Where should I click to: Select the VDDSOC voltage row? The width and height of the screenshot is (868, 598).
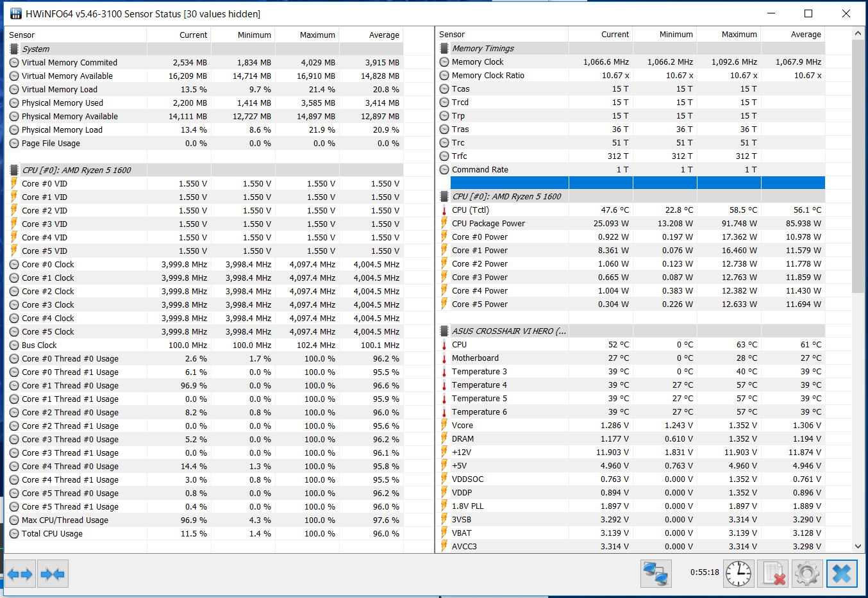click(x=630, y=479)
